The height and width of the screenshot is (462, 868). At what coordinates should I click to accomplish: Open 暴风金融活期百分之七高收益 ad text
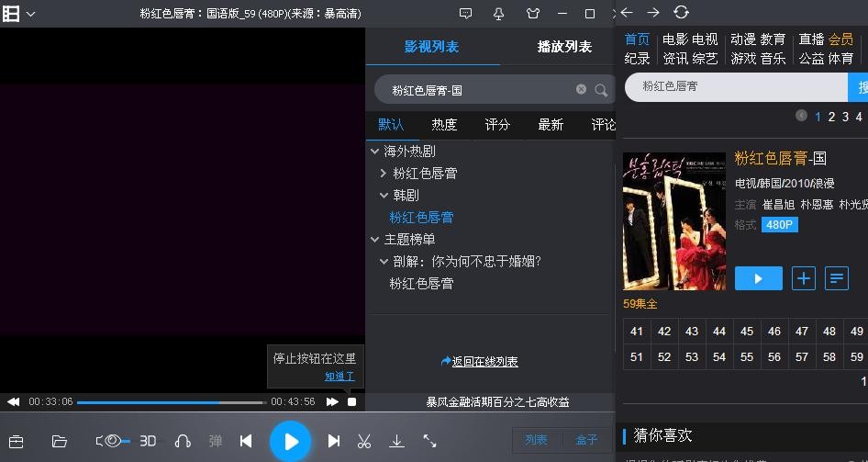point(497,402)
